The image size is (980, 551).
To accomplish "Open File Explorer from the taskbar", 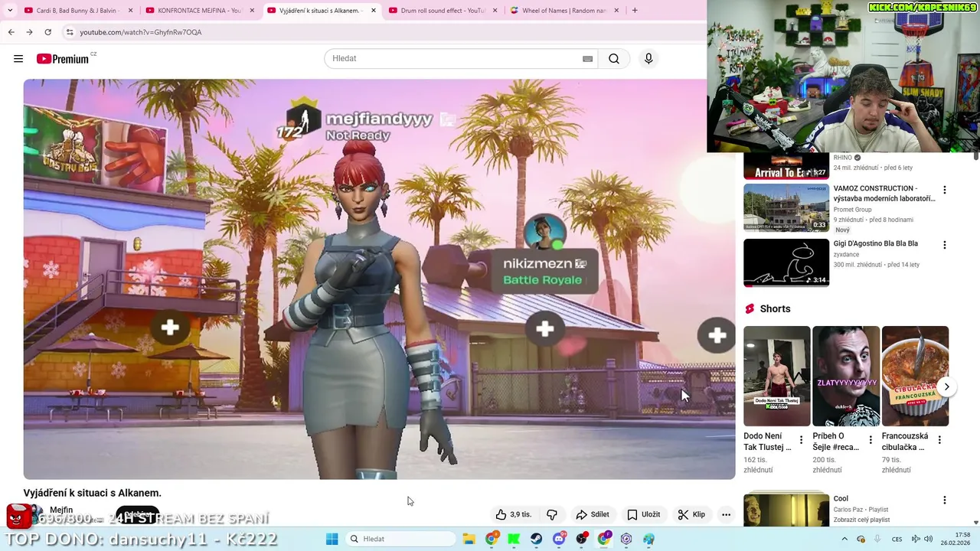I will (x=469, y=539).
